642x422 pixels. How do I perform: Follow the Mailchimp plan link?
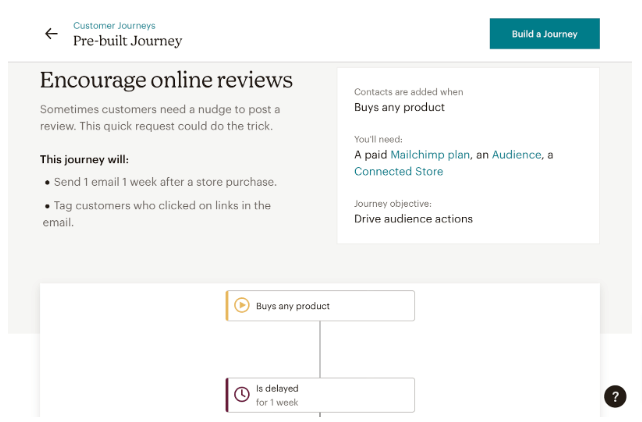430,155
